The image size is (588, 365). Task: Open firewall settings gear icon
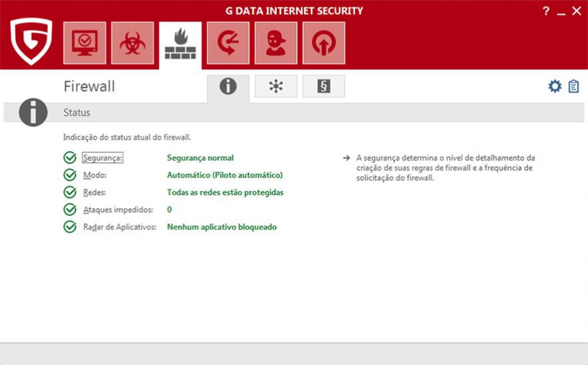point(555,86)
